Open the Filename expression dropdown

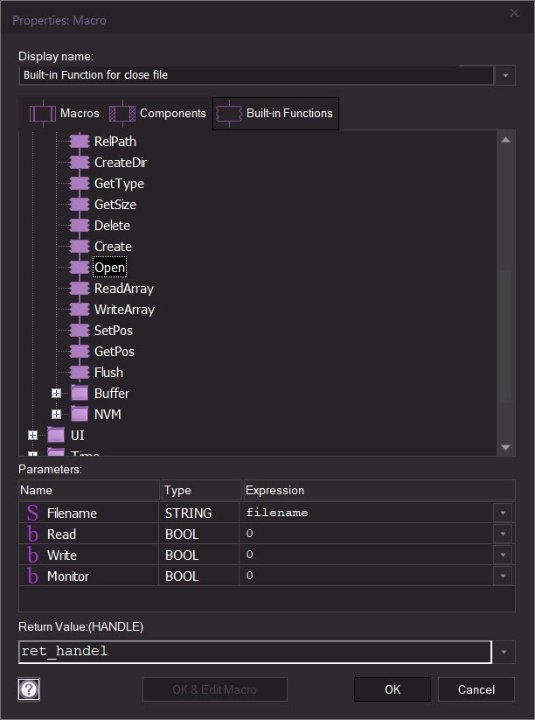tap(503, 512)
